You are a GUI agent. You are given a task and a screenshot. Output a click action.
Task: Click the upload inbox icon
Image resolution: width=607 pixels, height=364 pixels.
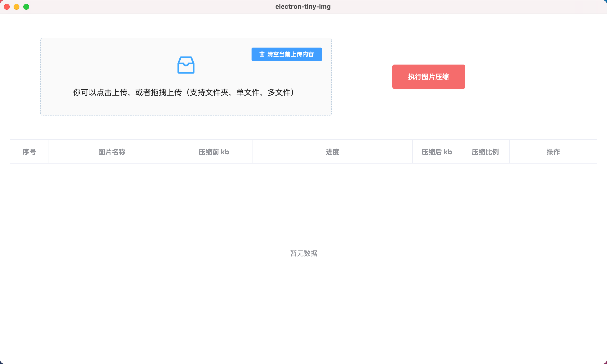[186, 65]
